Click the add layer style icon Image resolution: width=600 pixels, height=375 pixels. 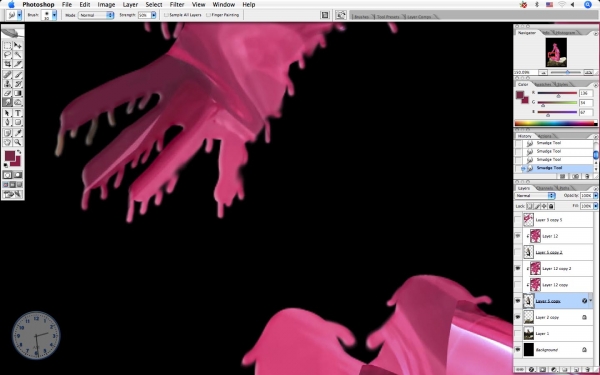click(532, 370)
